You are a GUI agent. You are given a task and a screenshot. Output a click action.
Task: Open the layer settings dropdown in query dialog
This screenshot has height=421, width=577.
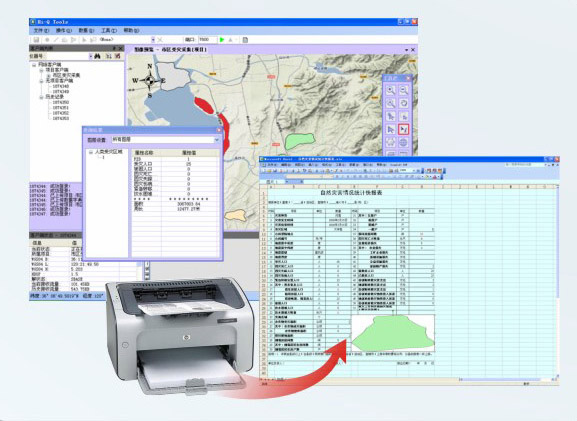coord(216,140)
